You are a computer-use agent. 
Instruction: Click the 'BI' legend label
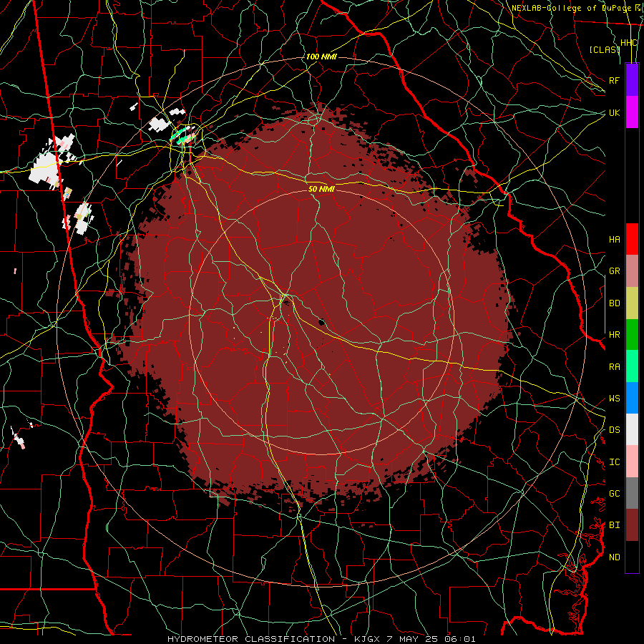click(614, 525)
